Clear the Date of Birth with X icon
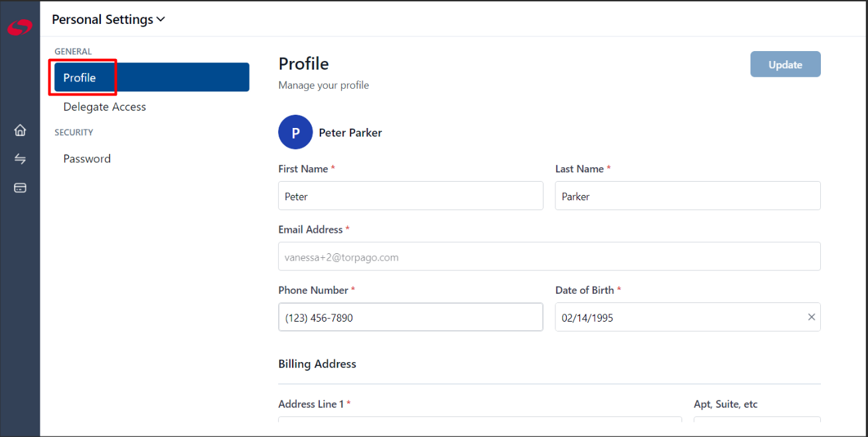 point(811,317)
